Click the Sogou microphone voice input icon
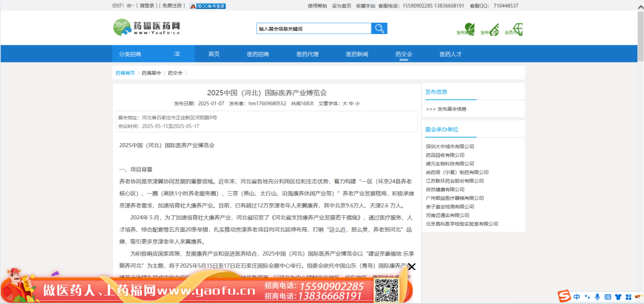The image size is (644, 304). click(597, 296)
